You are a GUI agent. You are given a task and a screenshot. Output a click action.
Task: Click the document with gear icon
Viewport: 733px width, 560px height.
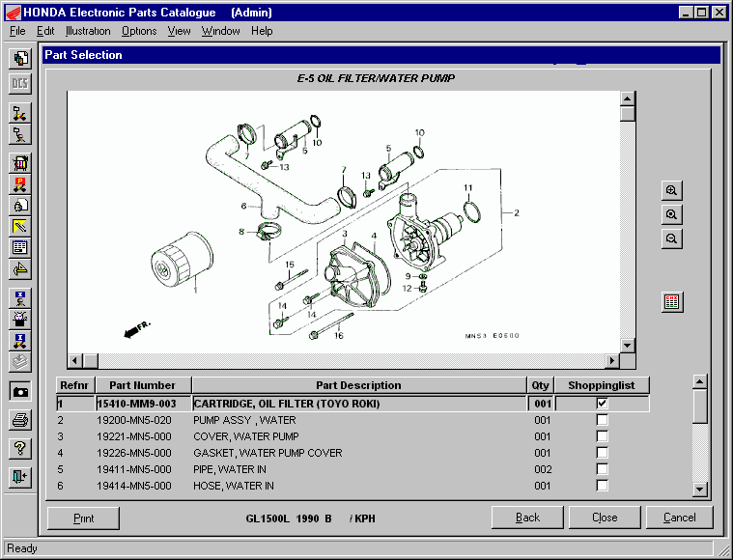20,206
